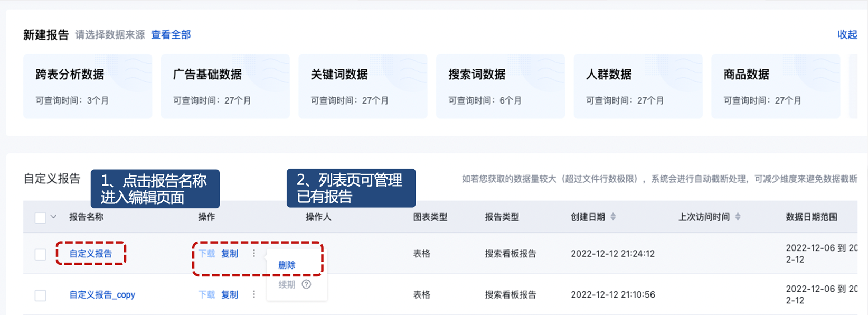Viewport: 868px width, 315px height.
Task: Sort the list by 上次访问时间
Action: point(738,217)
